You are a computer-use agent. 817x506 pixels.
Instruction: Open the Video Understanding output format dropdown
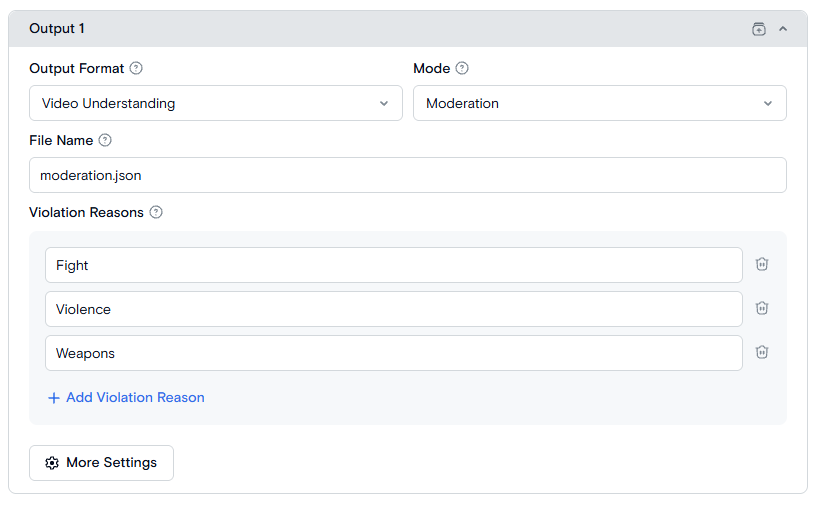215,103
